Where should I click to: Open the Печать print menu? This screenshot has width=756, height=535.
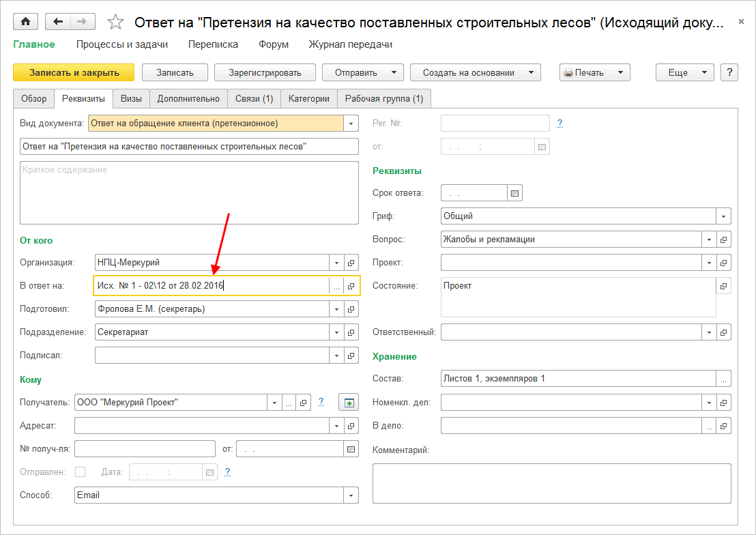pos(594,72)
